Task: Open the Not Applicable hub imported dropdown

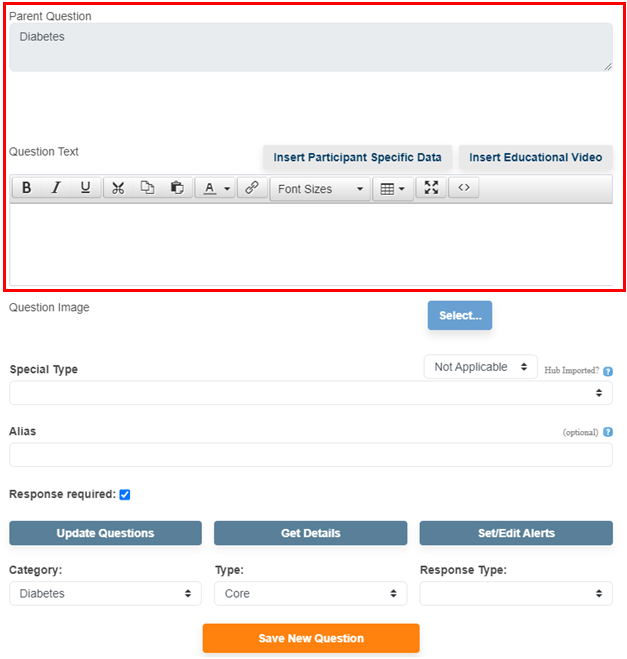Action: coord(480,367)
